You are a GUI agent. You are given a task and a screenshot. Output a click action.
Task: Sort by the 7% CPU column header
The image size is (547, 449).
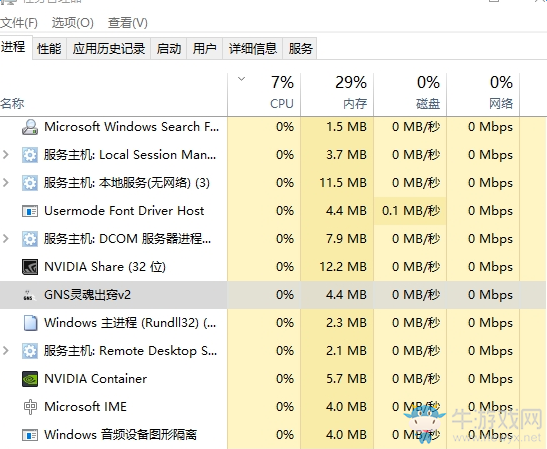[x=264, y=95]
